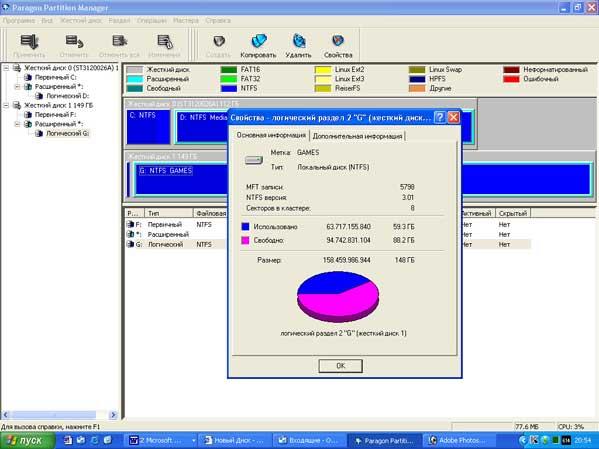Click the pie chart in the properties dialog
This screenshot has width=599, height=449.
point(338,297)
